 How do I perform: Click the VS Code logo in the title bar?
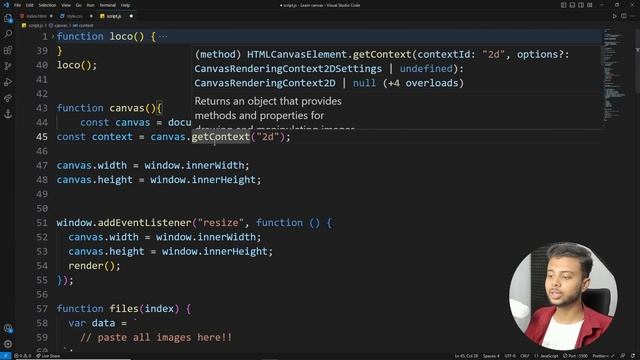[6, 5]
